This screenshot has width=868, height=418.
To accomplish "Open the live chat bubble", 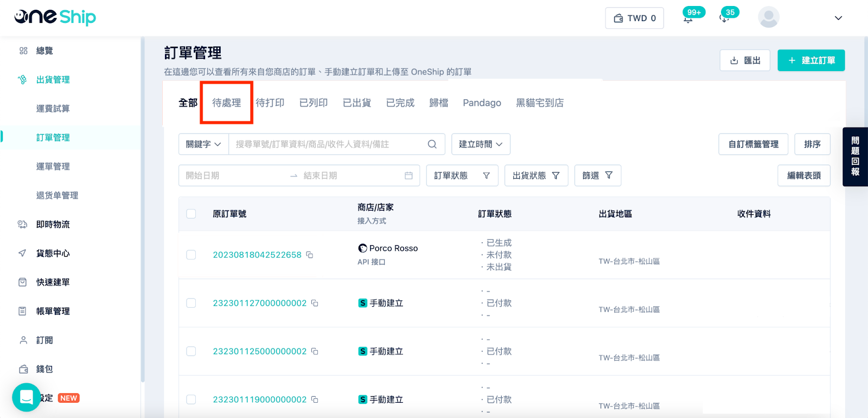I will tap(26, 397).
